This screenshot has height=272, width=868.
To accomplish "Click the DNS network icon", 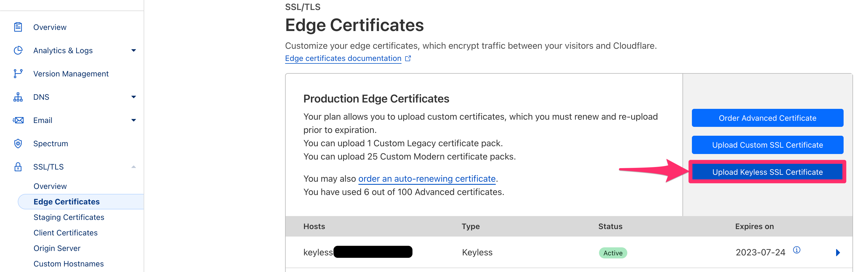I will click(x=18, y=97).
